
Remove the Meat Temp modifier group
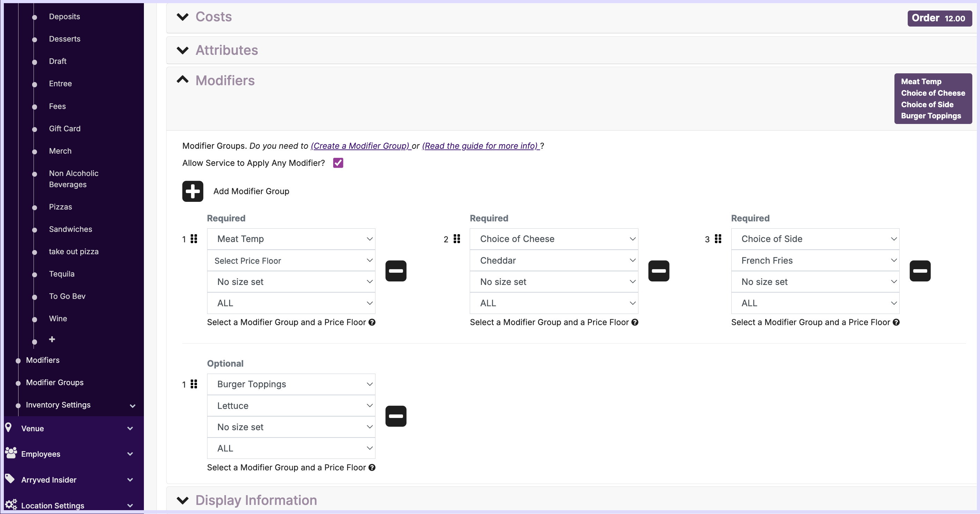(x=396, y=271)
